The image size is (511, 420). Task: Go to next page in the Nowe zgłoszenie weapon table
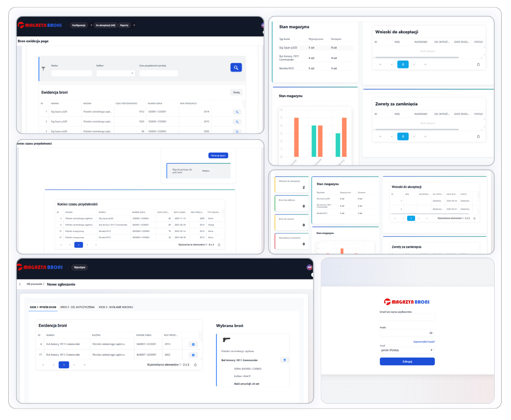point(74,365)
